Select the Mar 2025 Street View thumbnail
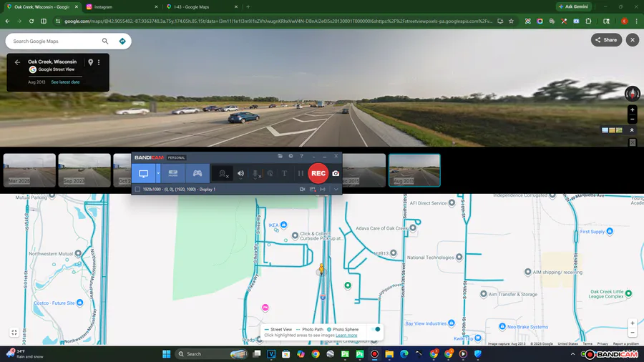This screenshot has height=362, width=644. click(x=29, y=170)
